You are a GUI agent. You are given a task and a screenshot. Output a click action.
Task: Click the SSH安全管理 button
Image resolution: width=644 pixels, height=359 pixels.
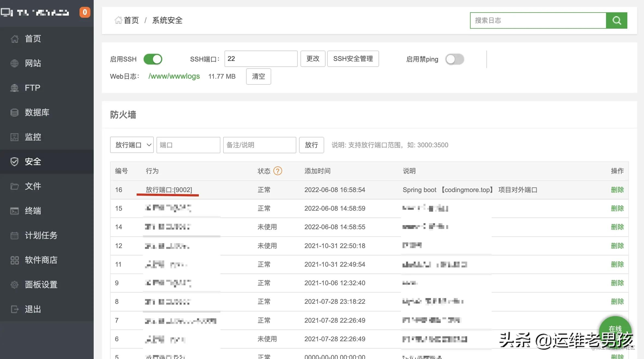pos(353,58)
